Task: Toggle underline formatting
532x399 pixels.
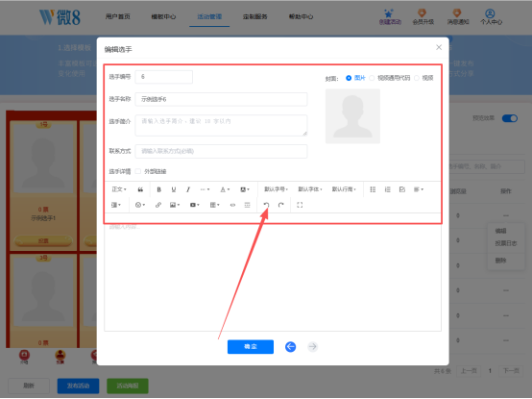Action: click(174, 189)
